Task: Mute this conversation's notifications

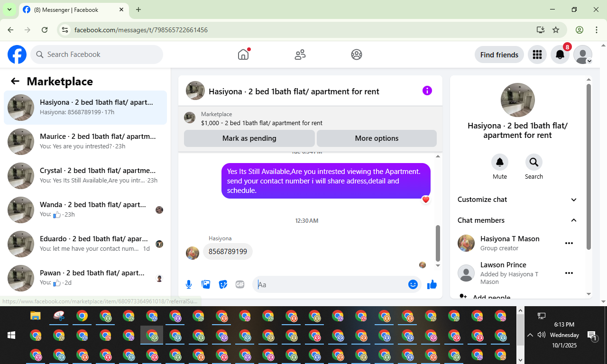Action: click(500, 163)
